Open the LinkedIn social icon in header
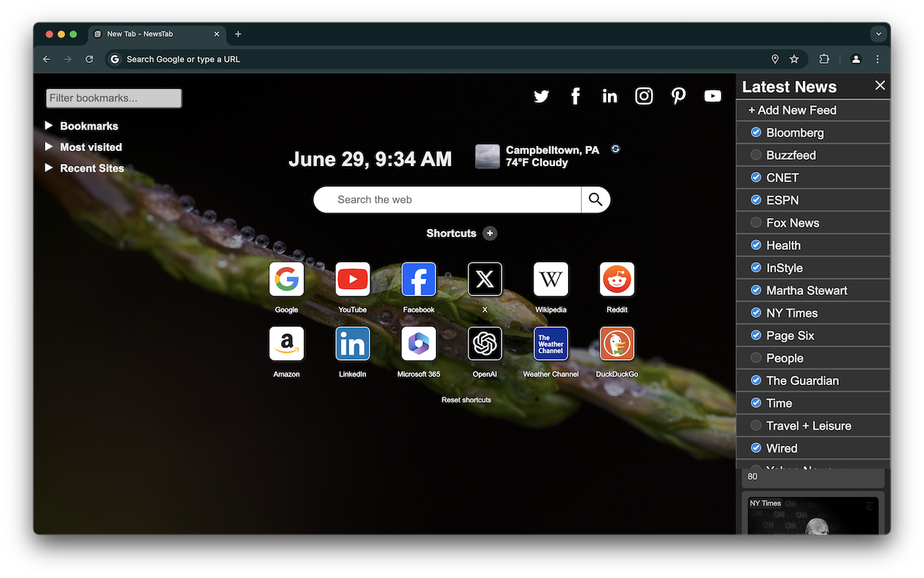This screenshot has width=924, height=578. pyautogui.click(x=610, y=96)
